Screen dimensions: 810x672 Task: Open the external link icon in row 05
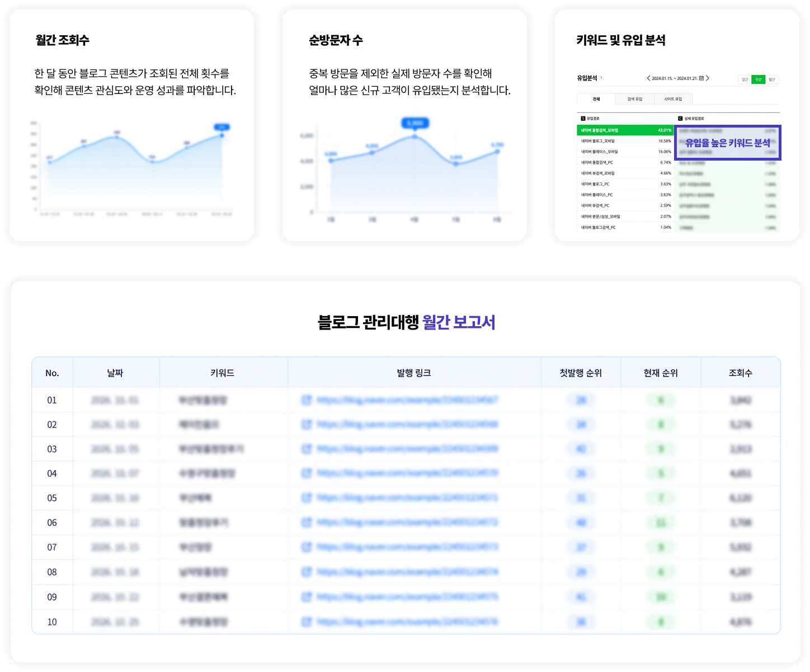click(x=307, y=498)
